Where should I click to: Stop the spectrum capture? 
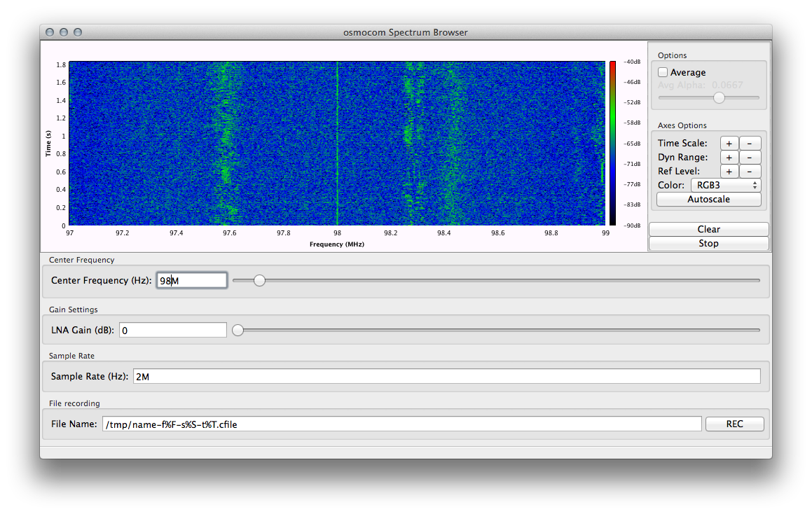[x=708, y=243]
